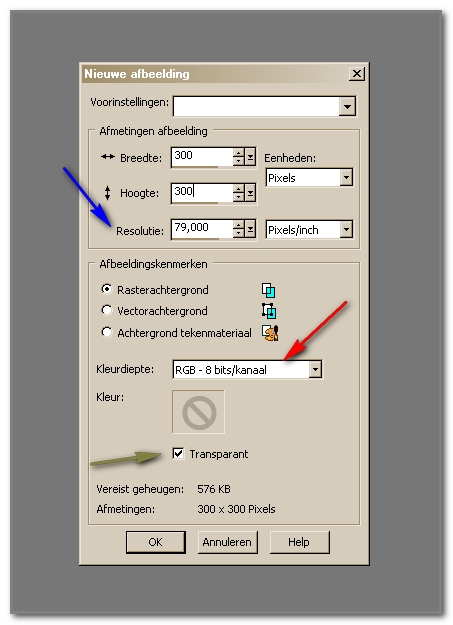Click inside the Resolutie value field
Image resolution: width=453 pixels, height=625 pixels.
tap(202, 229)
